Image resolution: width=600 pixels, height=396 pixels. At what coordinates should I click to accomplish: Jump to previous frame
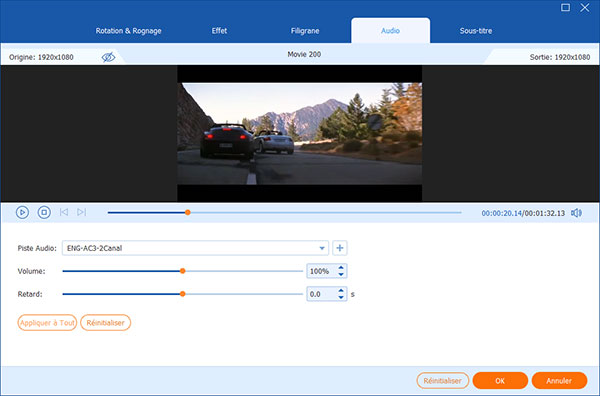[64, 212]
